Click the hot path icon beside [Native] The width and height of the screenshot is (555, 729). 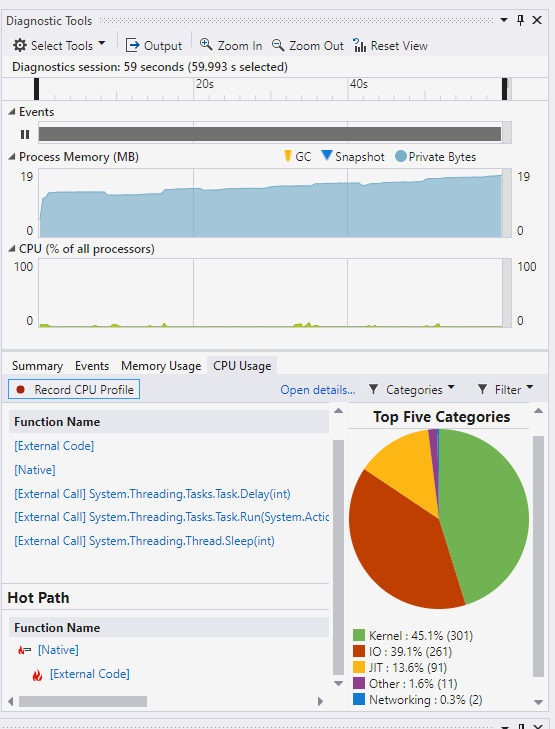24,650
